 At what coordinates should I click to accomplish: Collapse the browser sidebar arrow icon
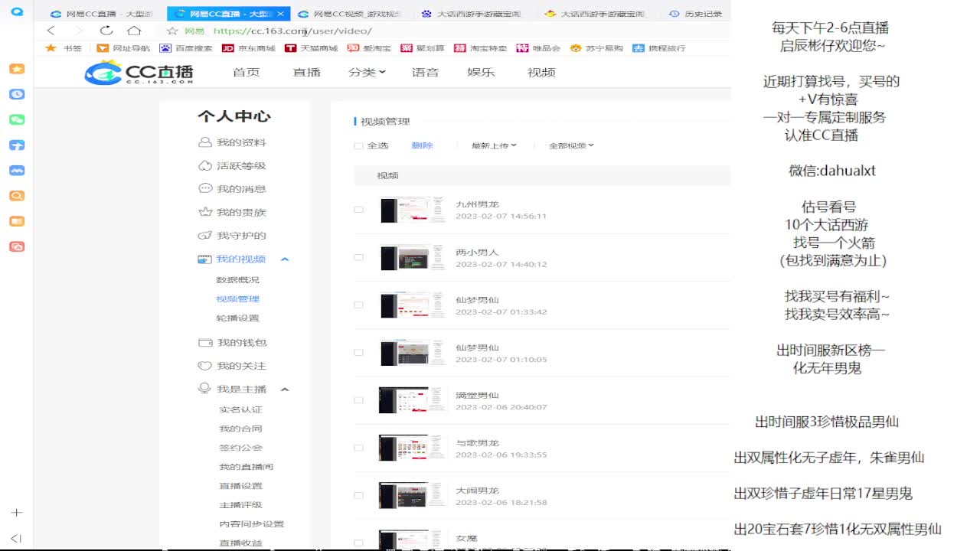click(17, 538)
